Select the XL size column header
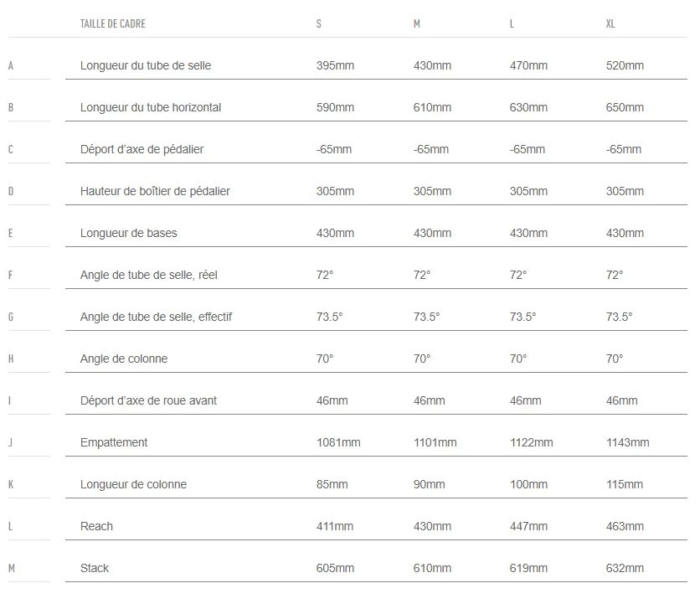Image resolution: width=700 pixels, height=609 pixels. click(x=610, y=23)
